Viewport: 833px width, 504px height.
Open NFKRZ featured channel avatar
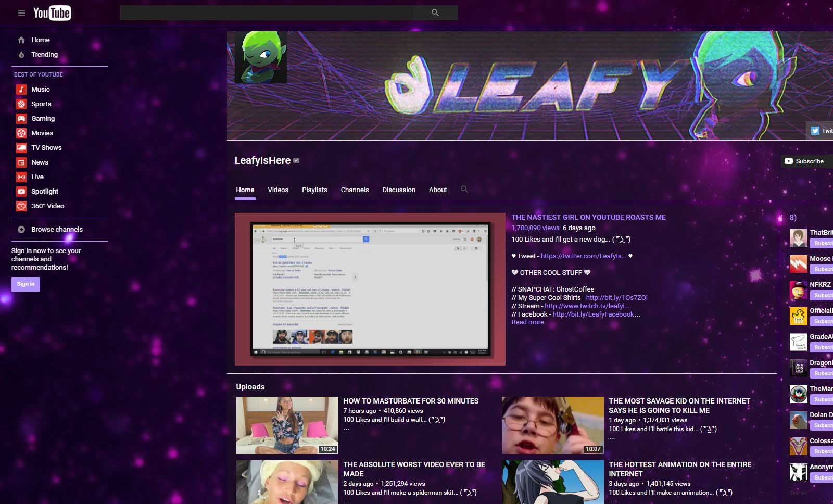click(x=799, y=290)
